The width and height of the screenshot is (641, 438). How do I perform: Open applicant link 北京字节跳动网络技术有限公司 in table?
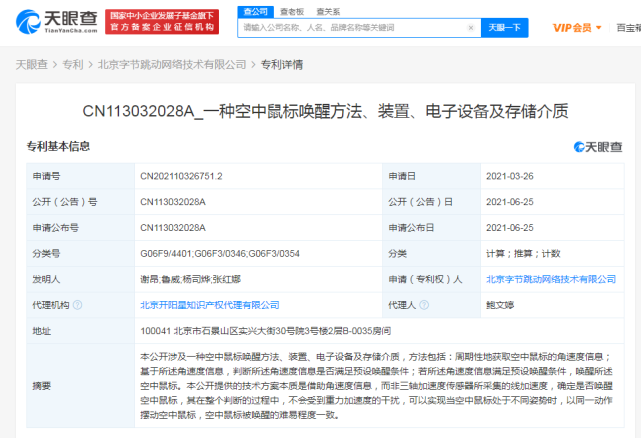(551, 279)
